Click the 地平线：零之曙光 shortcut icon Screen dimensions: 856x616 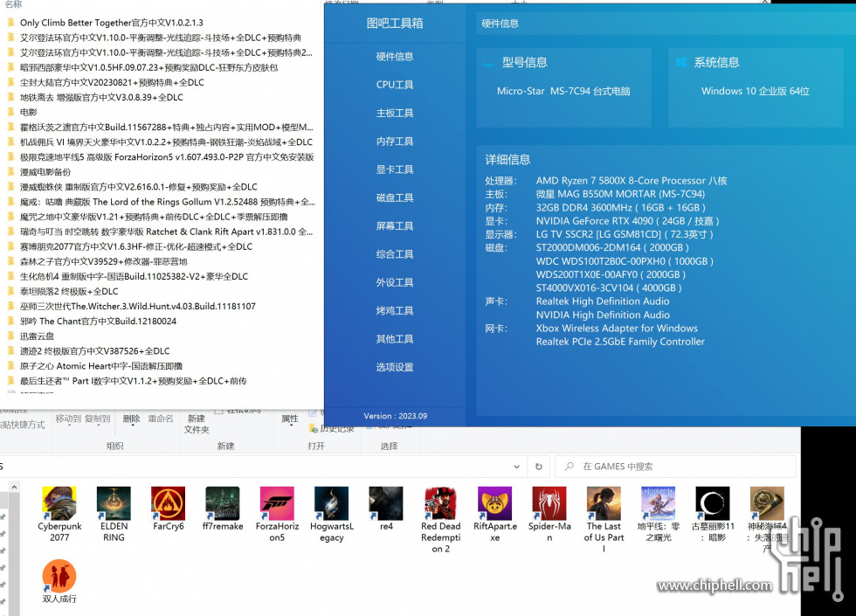659,503
